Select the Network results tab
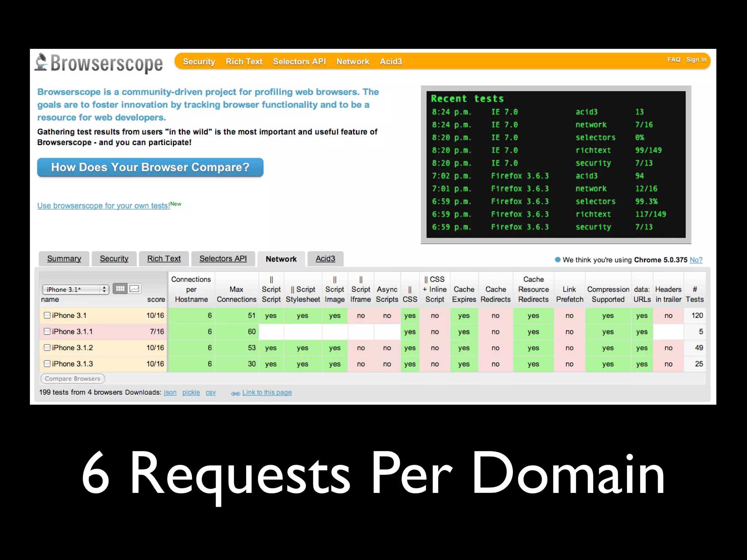The height and width of the screenshot is (560, 747). point(281,259)
